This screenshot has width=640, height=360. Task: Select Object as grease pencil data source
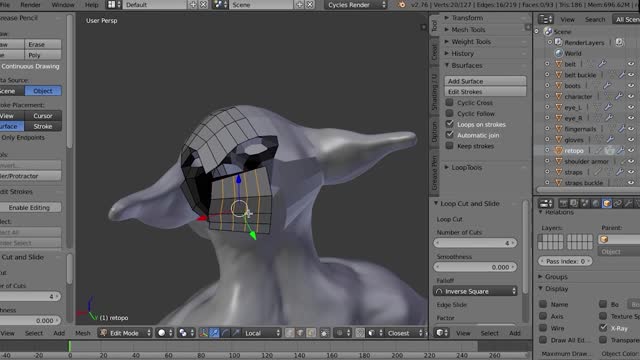(43, 91)
